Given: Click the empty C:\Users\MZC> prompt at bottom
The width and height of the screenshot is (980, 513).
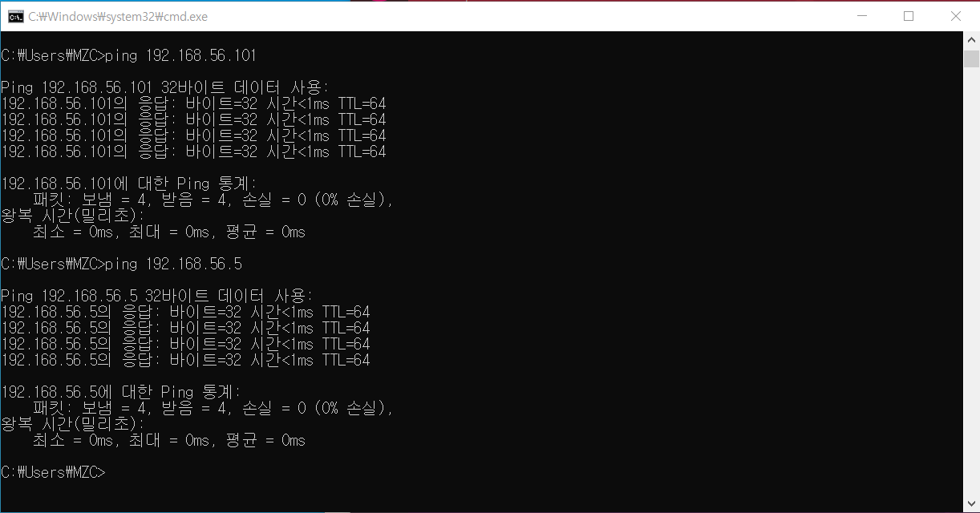Looking at the screenshot, I should pos(53,473).
